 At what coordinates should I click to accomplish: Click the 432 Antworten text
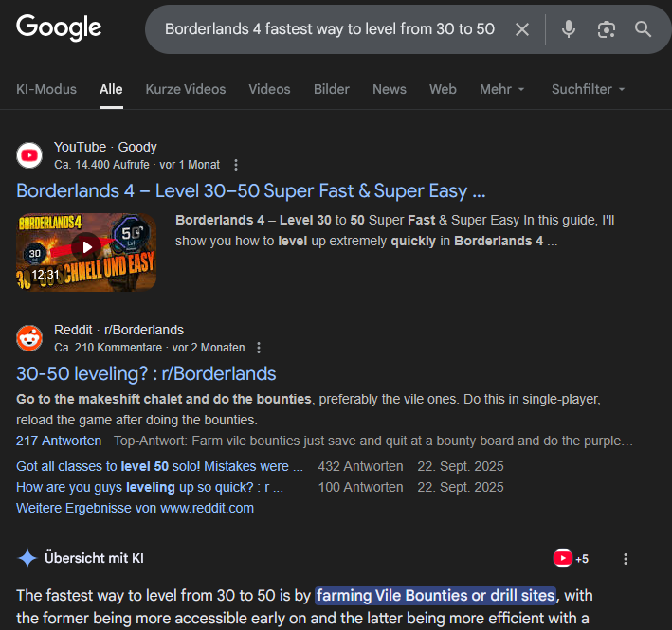coord(360,466)
